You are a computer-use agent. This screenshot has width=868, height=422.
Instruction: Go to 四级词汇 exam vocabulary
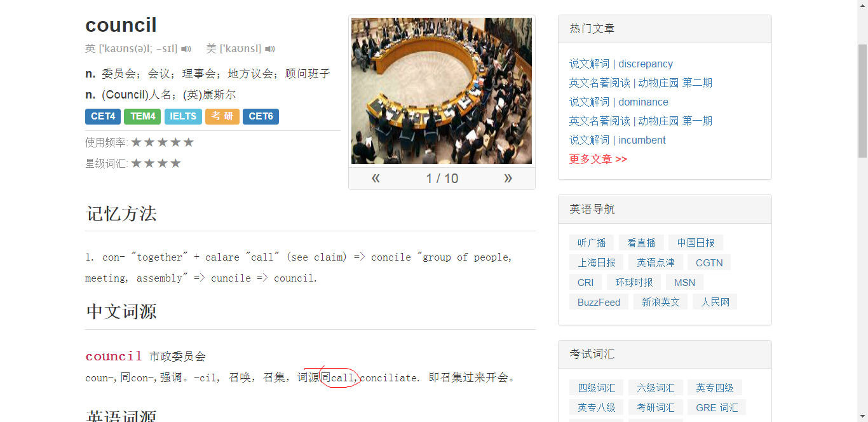click(x=597, y=388)
